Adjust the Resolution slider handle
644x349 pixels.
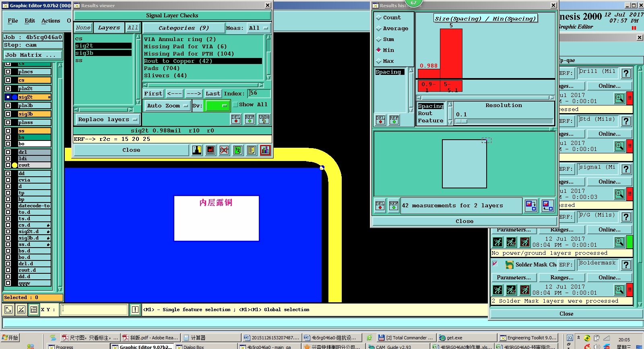[461, 121]
